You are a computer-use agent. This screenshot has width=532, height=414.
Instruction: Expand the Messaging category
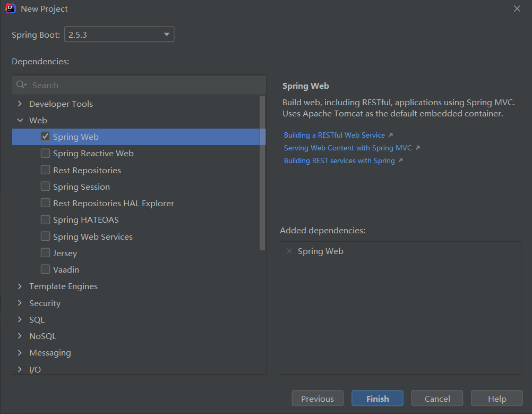tap(20, 352)
